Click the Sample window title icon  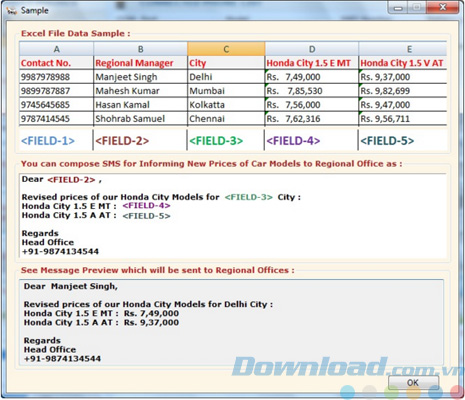[x=11, y=10]
